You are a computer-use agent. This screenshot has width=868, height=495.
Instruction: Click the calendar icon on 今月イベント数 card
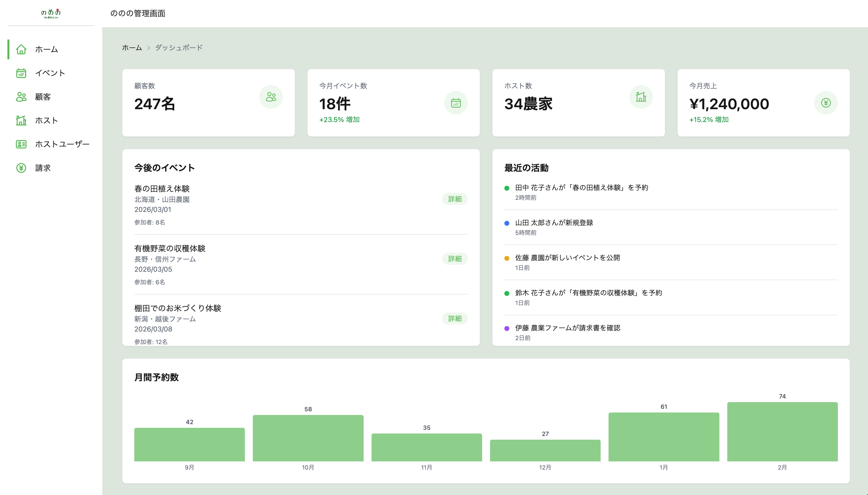tap(455, 102)
